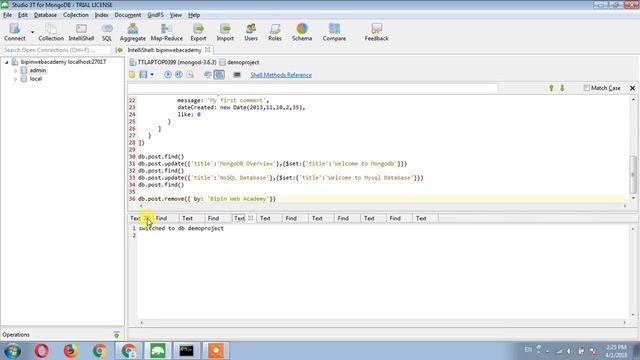Open the Compare tool
640x360 pixels.
coord(334,32)
